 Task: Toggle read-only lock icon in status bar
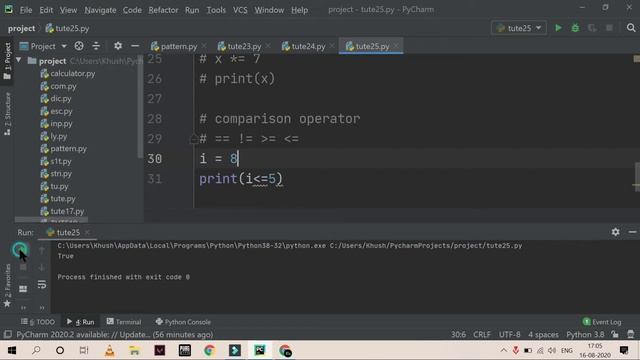615,334
